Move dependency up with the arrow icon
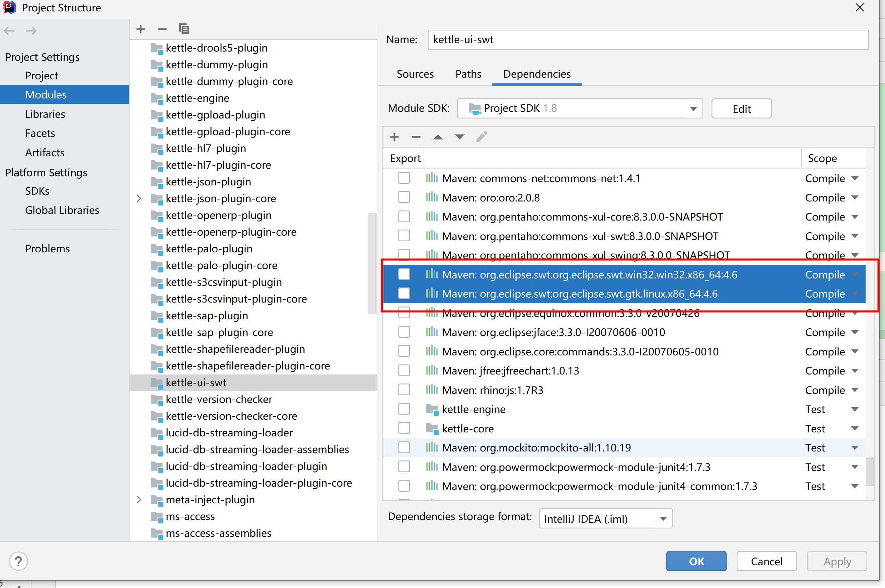Screen dimensions: 885x588 click(438, 137)
